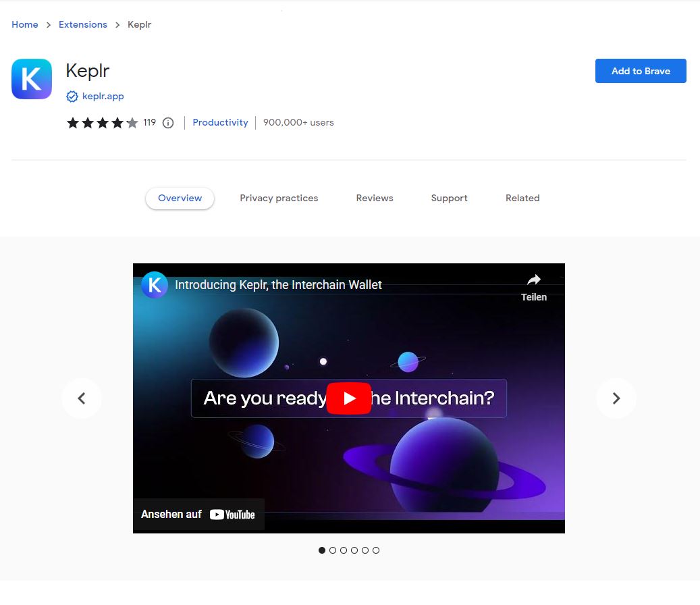Click video title Introducing Keplr, the Interchain Wallet

(278, 285)
